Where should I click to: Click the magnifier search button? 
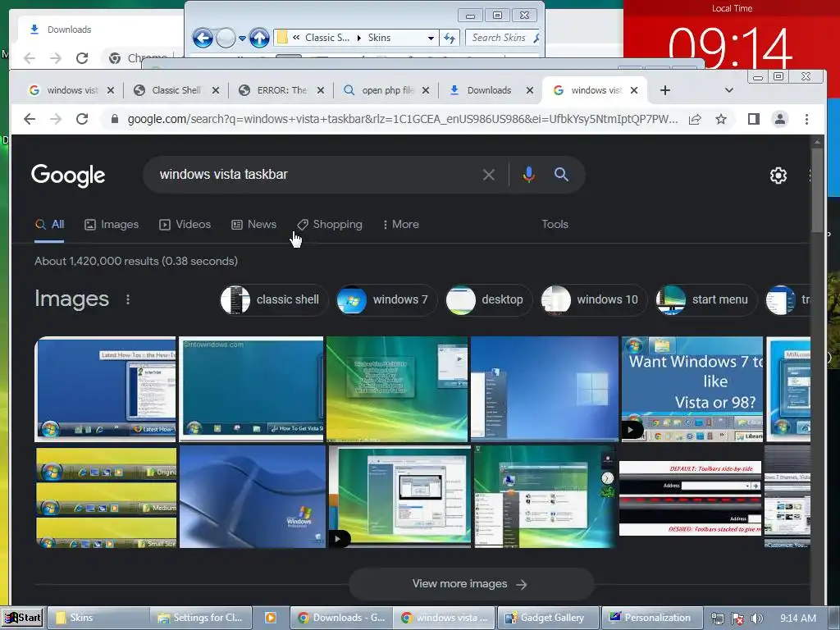[x=561, y=174]
